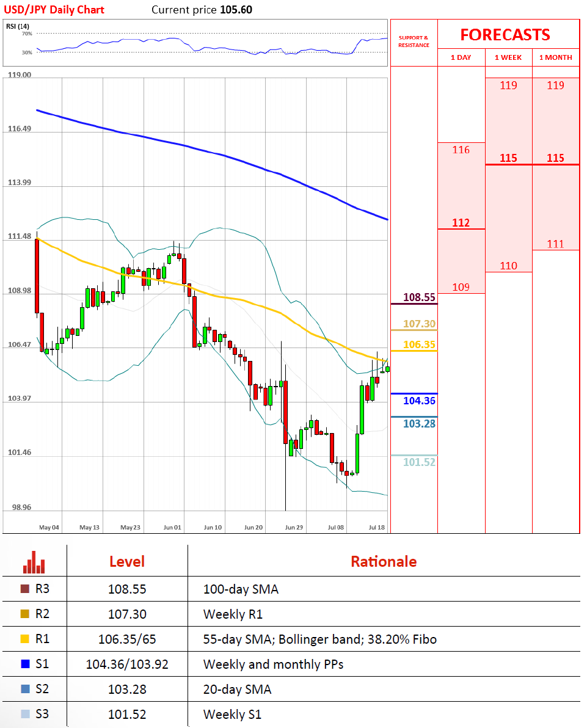This screenshot has height=728, width=587.
Task: Click the 98.96 price axis label
Action: [22, 508]
